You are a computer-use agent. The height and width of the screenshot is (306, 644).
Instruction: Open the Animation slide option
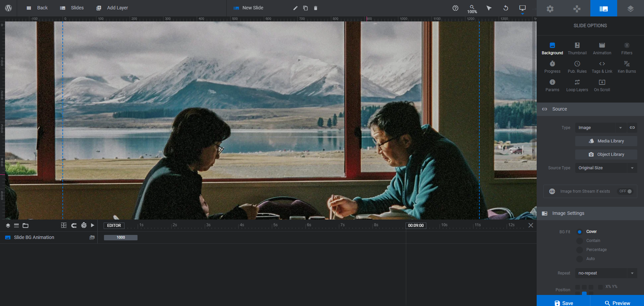(602, 49)
